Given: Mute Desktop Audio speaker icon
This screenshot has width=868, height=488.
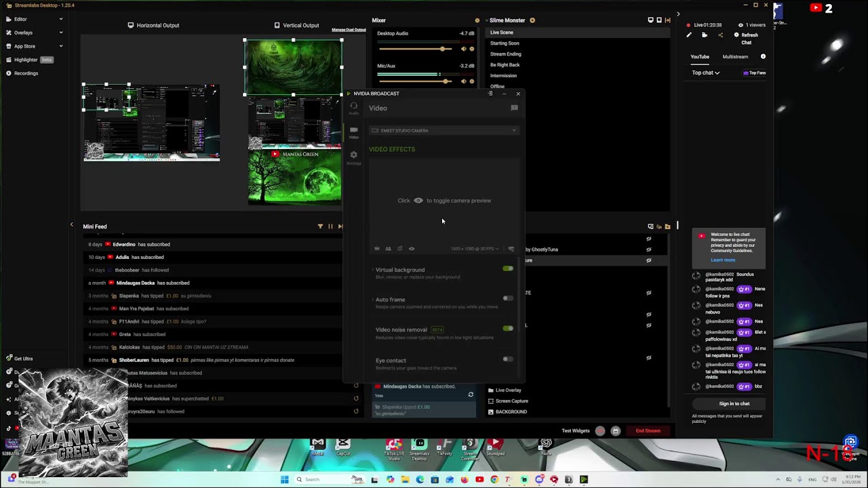Looking at the screenshot, I should [464, 49].
